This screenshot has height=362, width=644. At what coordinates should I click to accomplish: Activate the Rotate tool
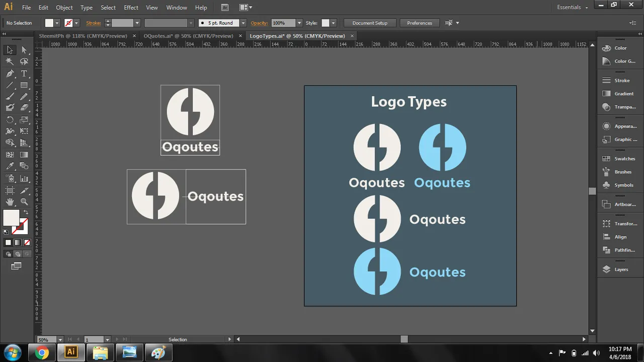(10, 120)
